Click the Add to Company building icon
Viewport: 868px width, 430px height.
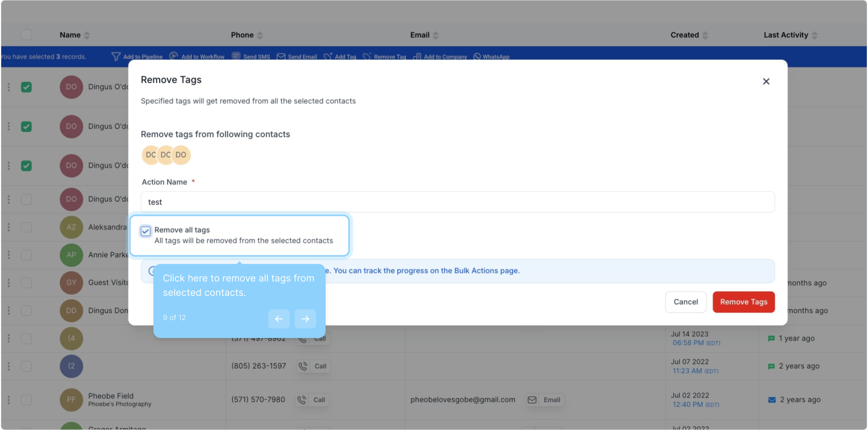pyautogui.click(x=417, y=57)
